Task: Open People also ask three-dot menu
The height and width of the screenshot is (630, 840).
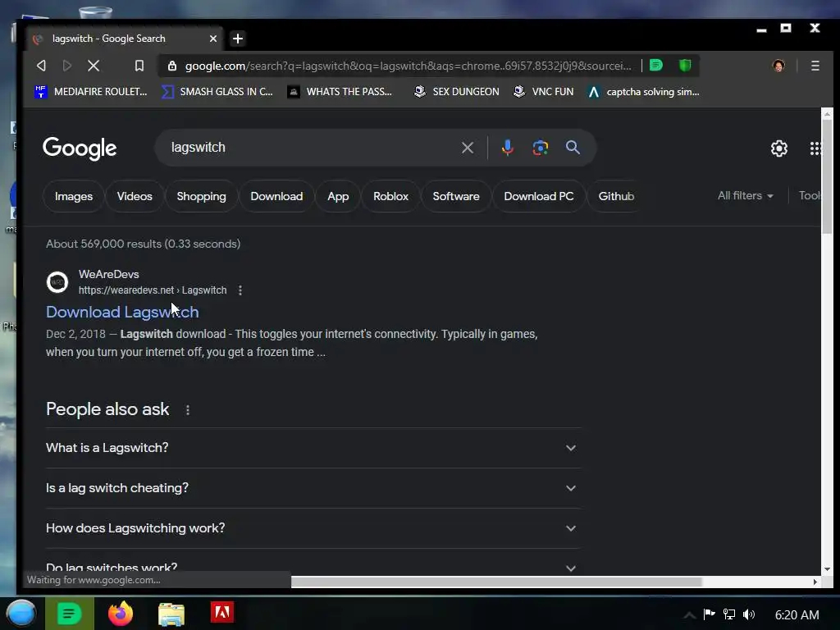Action: (188, 410)
